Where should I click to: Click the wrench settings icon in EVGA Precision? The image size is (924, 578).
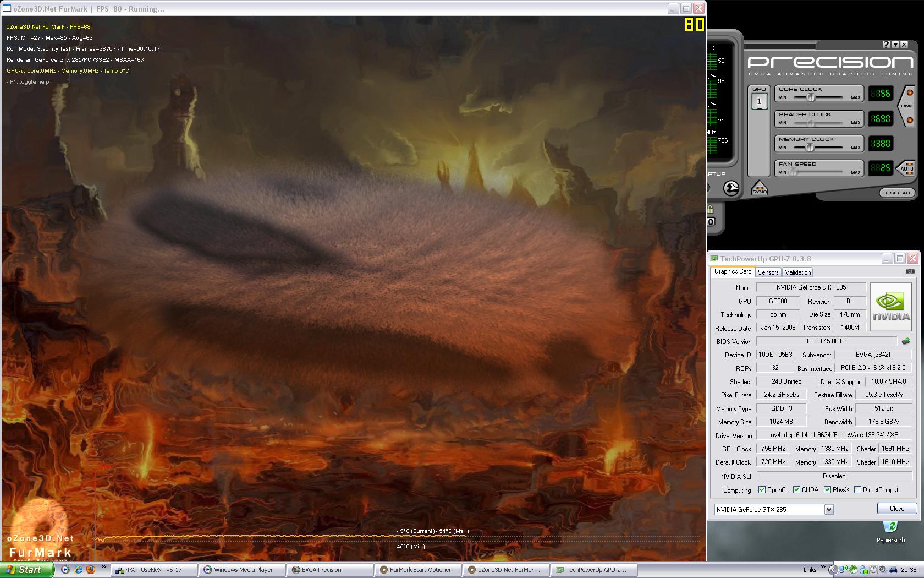[731, 188]
